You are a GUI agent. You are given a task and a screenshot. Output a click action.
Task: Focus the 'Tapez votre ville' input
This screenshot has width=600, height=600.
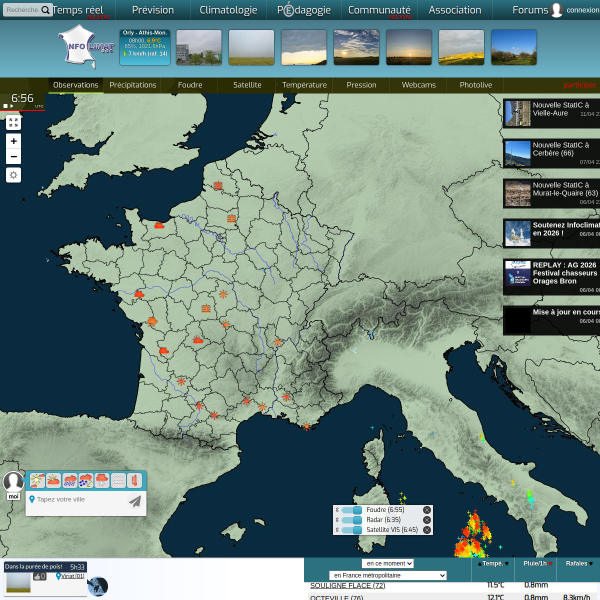click(81, 499)
